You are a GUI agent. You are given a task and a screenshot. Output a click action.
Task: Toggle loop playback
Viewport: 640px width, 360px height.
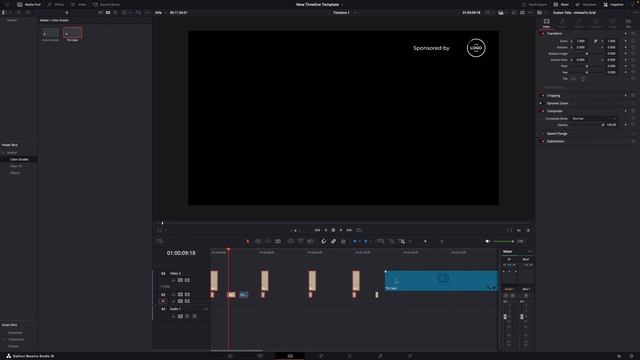coord(359,230)
